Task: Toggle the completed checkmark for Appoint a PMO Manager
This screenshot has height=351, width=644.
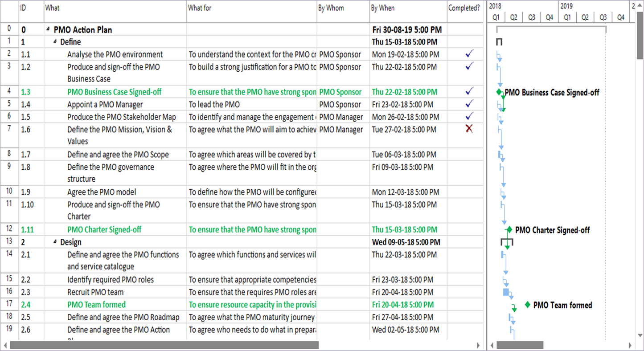Action: [x=468, y=104]
